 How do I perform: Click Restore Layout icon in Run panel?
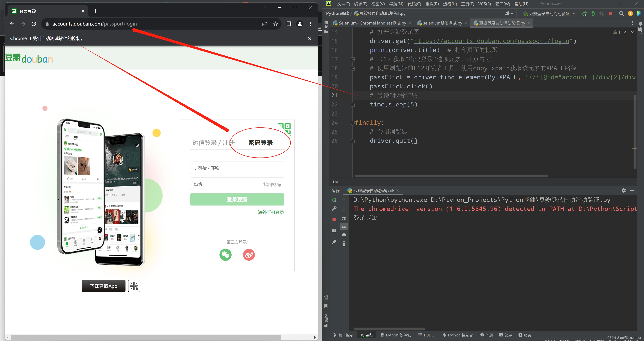pyautogui.click(x=334, y=231)
